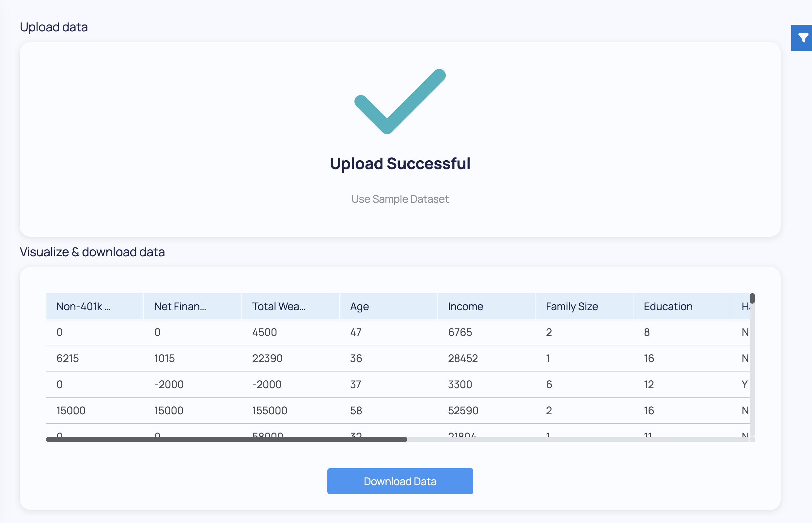
Task: Click the Family Size column header
Action: (584, 306)
